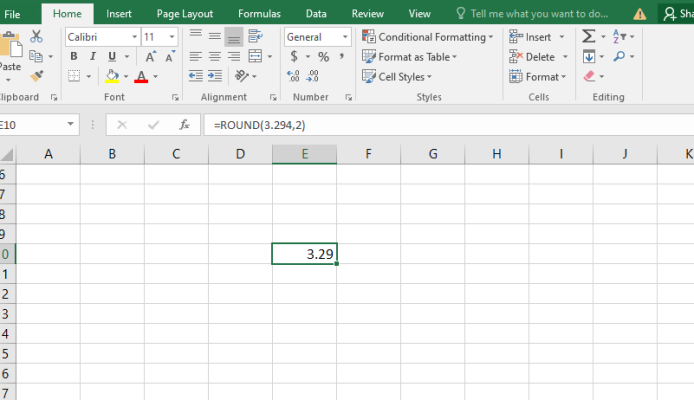
Task: Open the font name dropdown
Action: tap(135, 37)
